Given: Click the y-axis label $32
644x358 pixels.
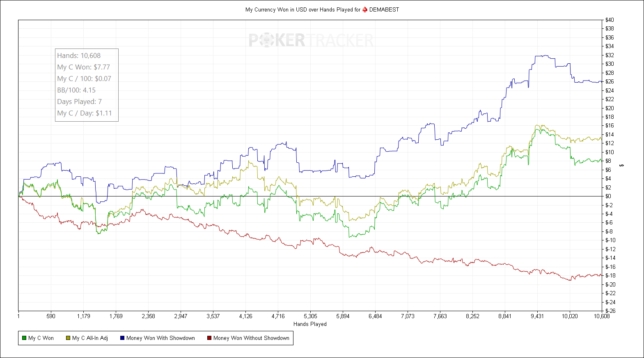Looking at the screenshot, I should (610, 55).
